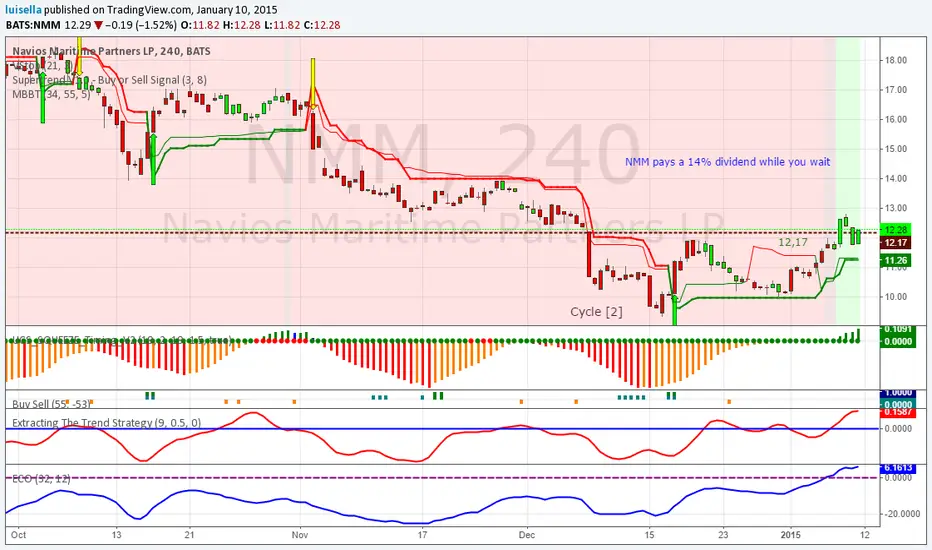The image size is (932, 550).
Task: Click the 12,17 green price note
Action: tap(793, 242)
